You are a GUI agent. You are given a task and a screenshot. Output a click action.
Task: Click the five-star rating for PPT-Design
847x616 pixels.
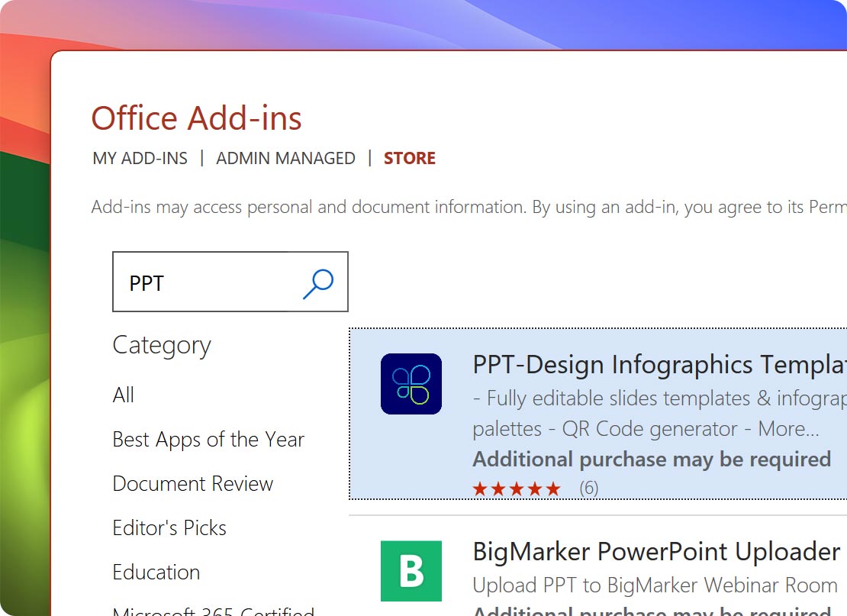click(x=517, y=488)
